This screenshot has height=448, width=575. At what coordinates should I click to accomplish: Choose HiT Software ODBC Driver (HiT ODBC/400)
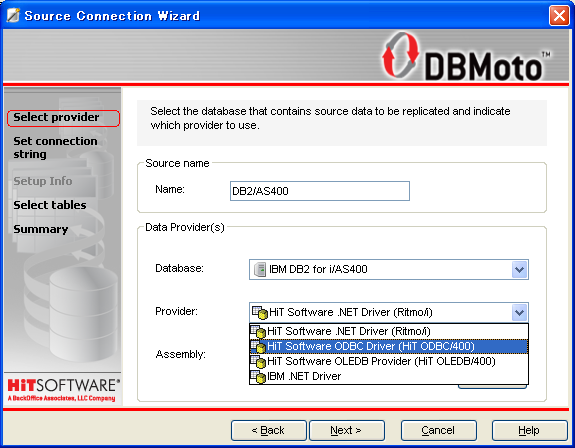coord(389,346)
